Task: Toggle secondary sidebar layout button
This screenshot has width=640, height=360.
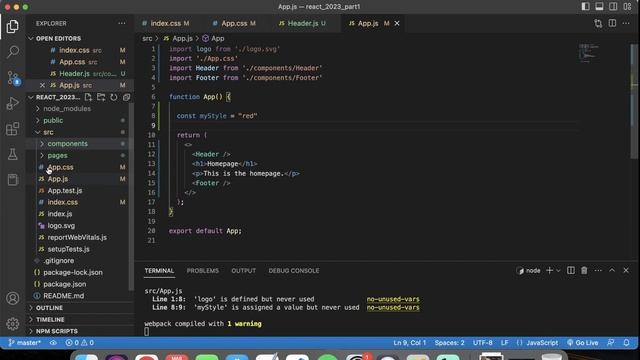Action: tap(613, 7)
